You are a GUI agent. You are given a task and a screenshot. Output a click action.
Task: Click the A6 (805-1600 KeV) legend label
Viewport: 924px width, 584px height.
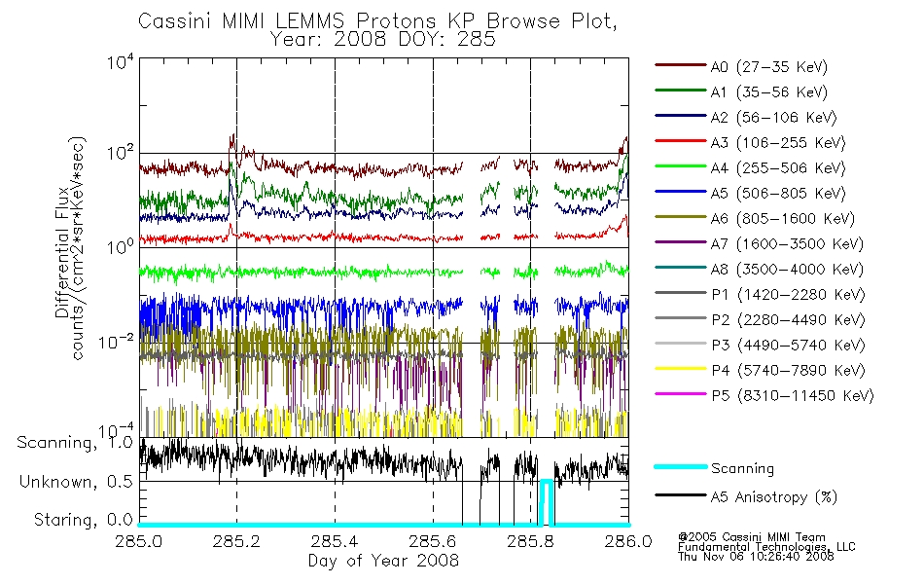783,219
